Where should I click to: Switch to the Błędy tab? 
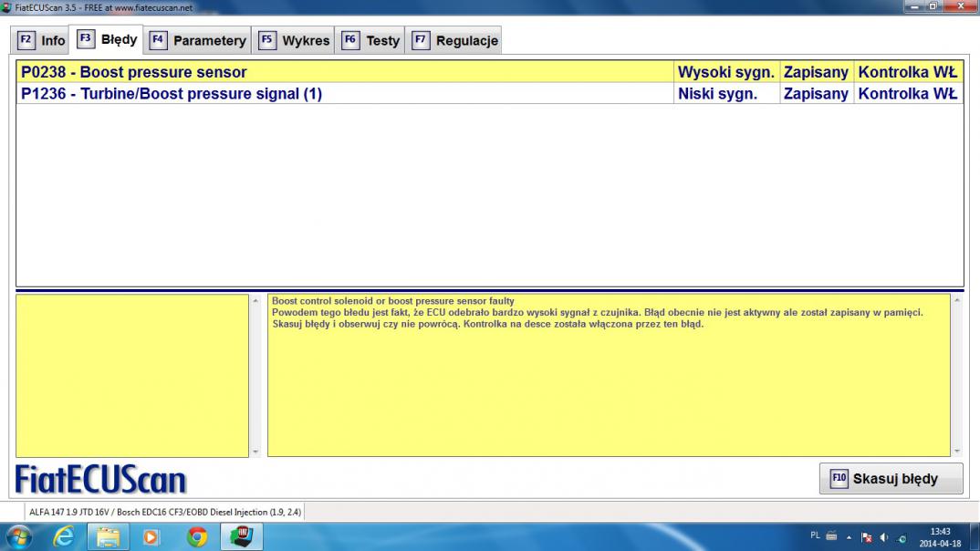(x=107, y=39)
